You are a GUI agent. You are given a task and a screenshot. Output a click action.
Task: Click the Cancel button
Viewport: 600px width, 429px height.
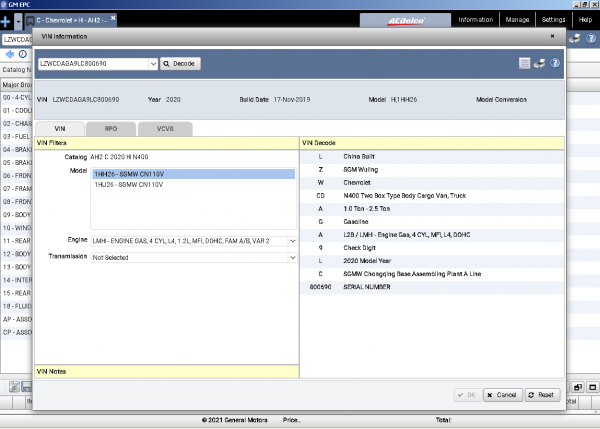click(503, 395)
